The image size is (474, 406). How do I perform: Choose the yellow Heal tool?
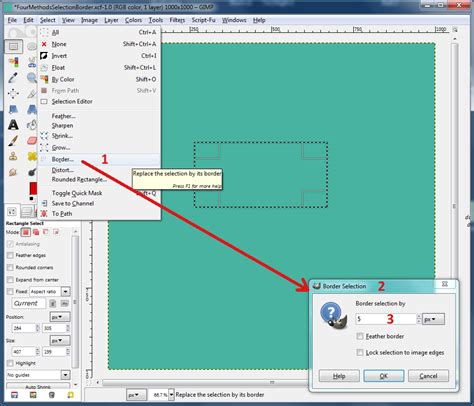(32, 156)
